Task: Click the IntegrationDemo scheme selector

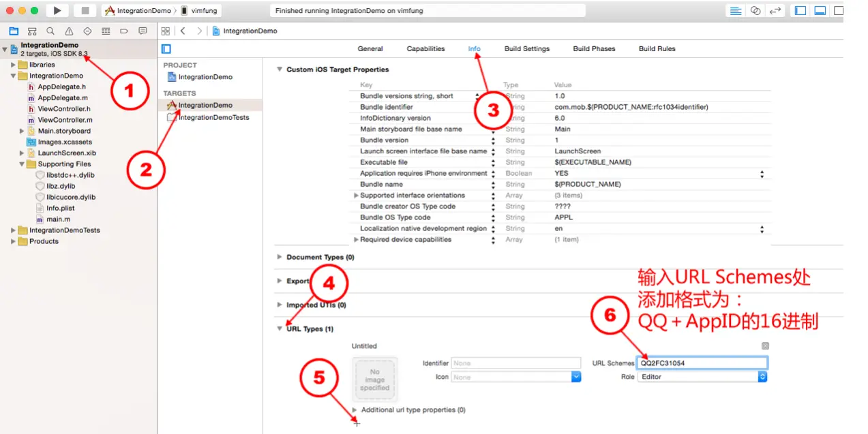Action: click(138, 11)
